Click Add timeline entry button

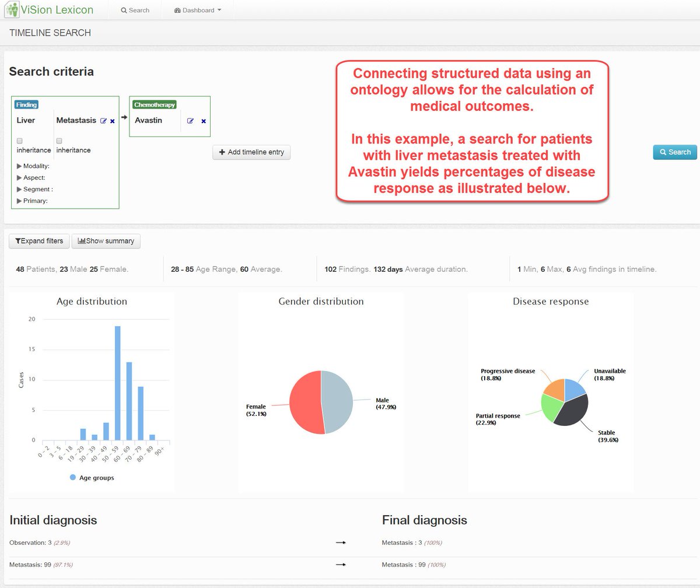pos(251,152)
